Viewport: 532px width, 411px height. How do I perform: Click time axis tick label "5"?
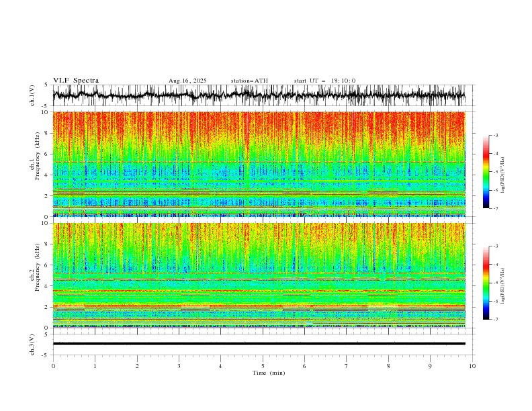[263, 366]
